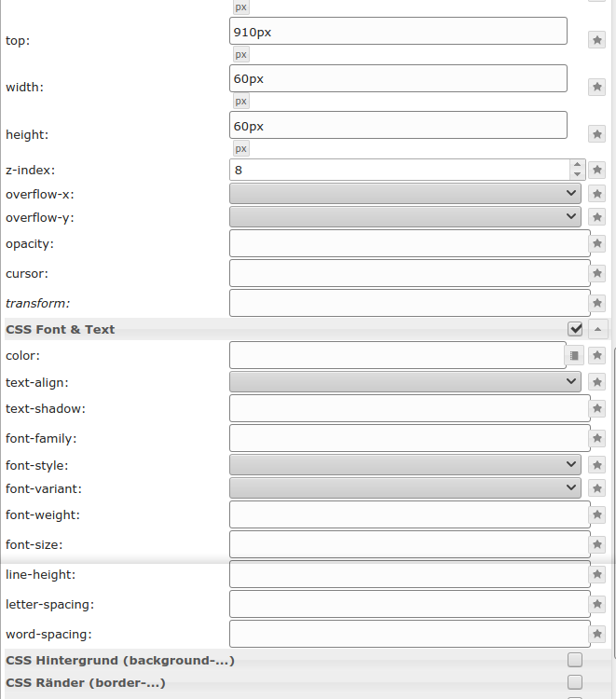Click the star icon for opacity

coord(597,243)
